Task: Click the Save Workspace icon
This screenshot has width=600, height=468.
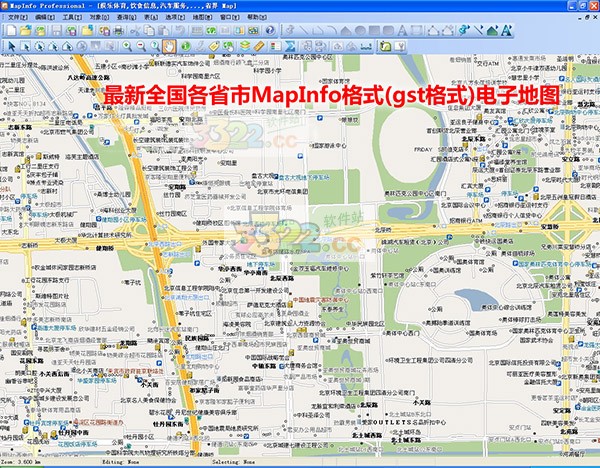Action: coord(71,30)
